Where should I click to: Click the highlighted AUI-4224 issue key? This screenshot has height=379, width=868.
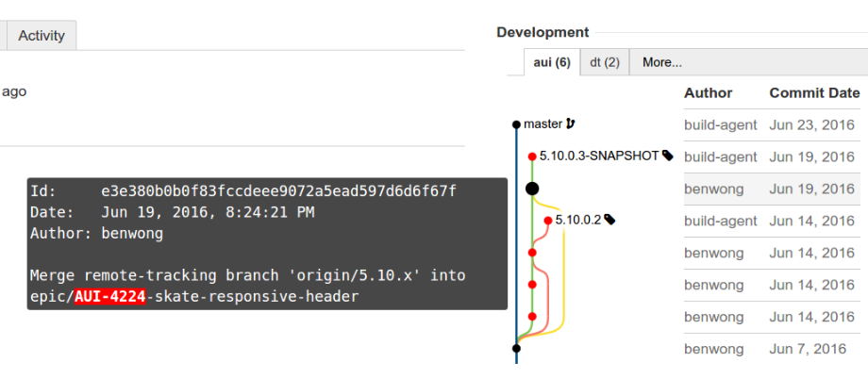[110, 297]
